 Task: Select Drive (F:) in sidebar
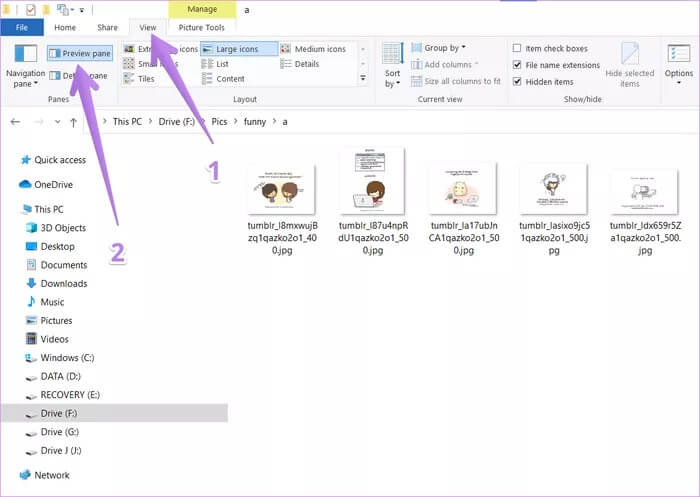[x=114, y=413]
